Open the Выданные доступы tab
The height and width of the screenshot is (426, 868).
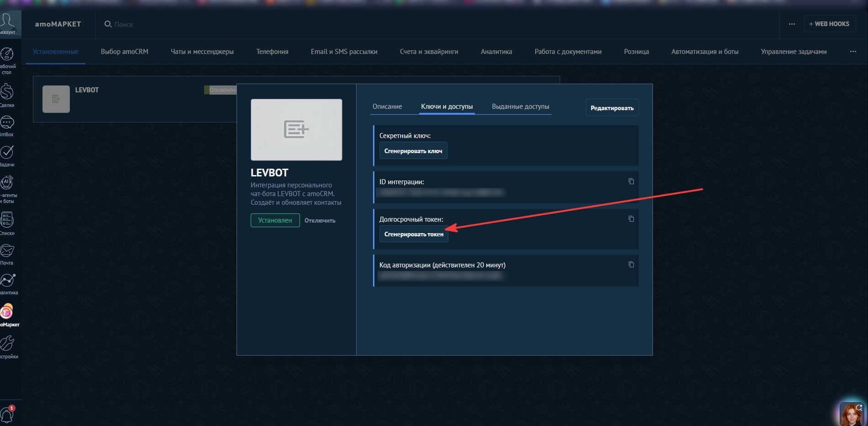pyautogui.click(x=521, y=106)
